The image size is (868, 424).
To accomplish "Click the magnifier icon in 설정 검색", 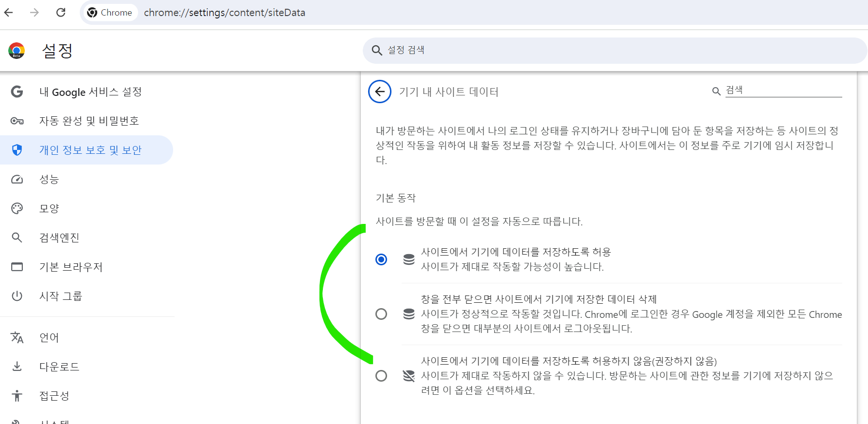I will pyautogui.click(x=377, y=50).
